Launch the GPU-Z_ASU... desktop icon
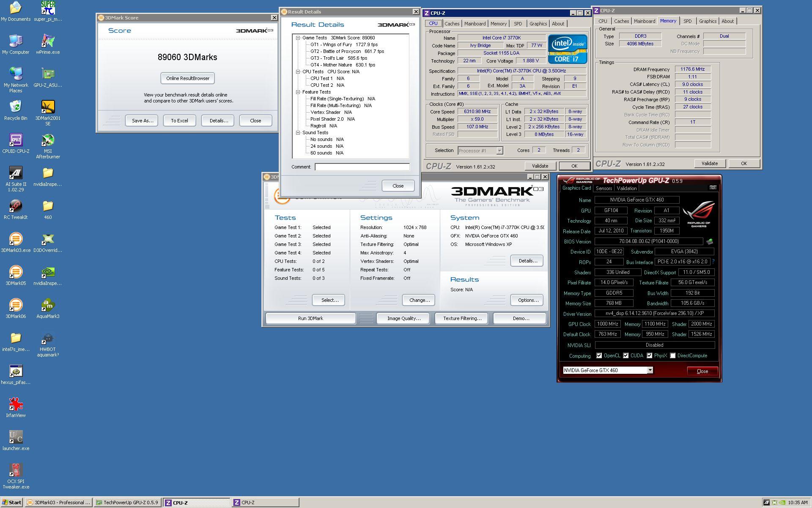 tap(48, 77)
